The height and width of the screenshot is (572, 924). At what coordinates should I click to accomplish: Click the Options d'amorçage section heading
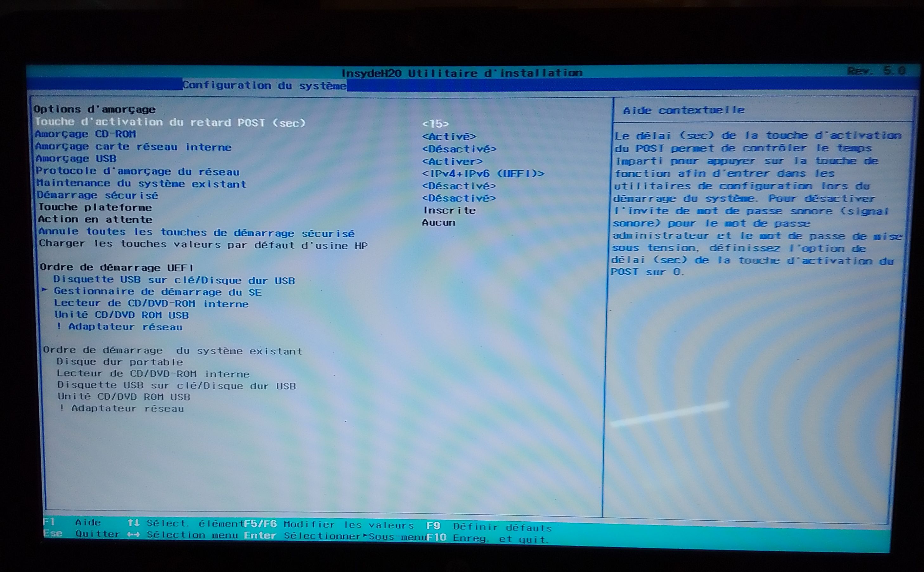pos(95,109)
